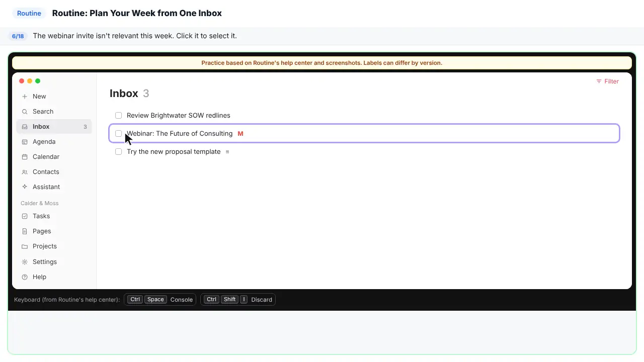
Task: Click the Pages document icon
Action: [25, 231]
